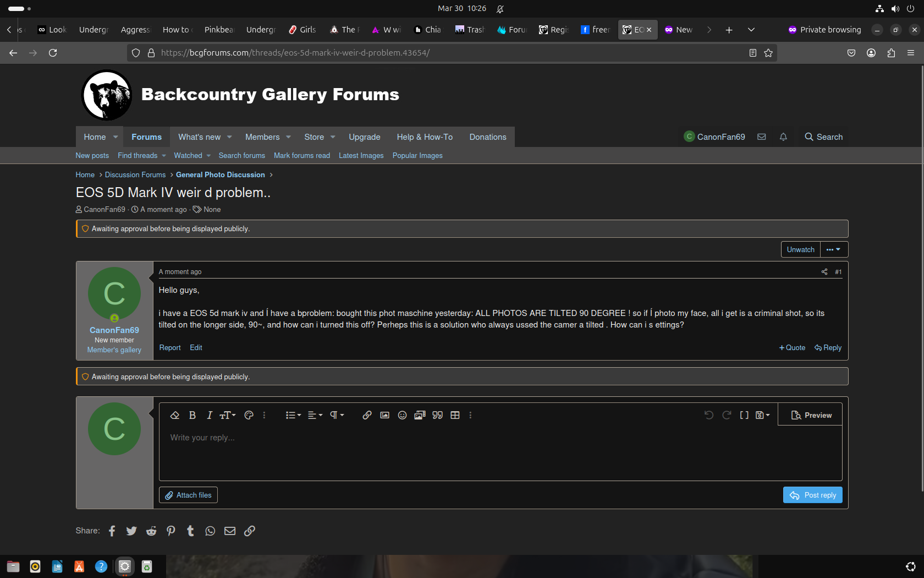Redo edit in reply editor
This screenshot has width=924, height=578.
click(727, 415)
